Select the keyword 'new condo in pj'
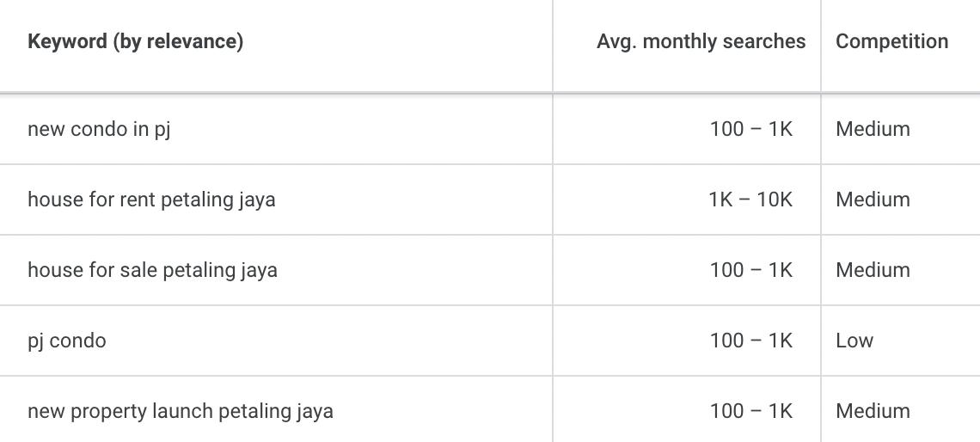The height and width of the screenshot is (442, 980). (99, 129)
